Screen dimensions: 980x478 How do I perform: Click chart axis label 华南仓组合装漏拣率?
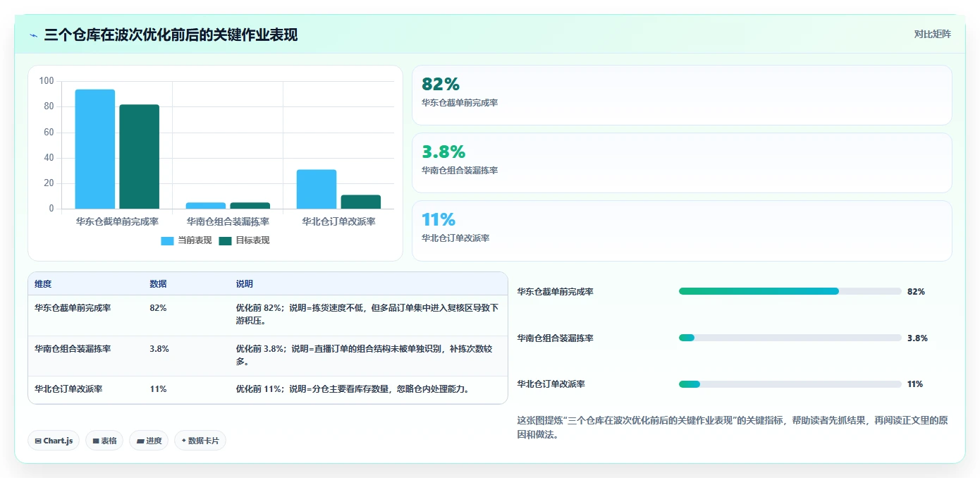coord(228,221)
